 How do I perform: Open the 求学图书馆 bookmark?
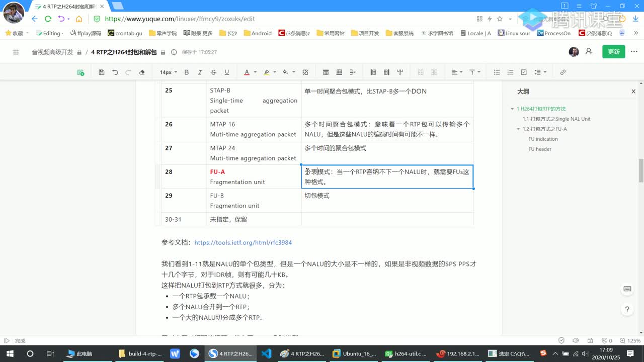[437, 33]
